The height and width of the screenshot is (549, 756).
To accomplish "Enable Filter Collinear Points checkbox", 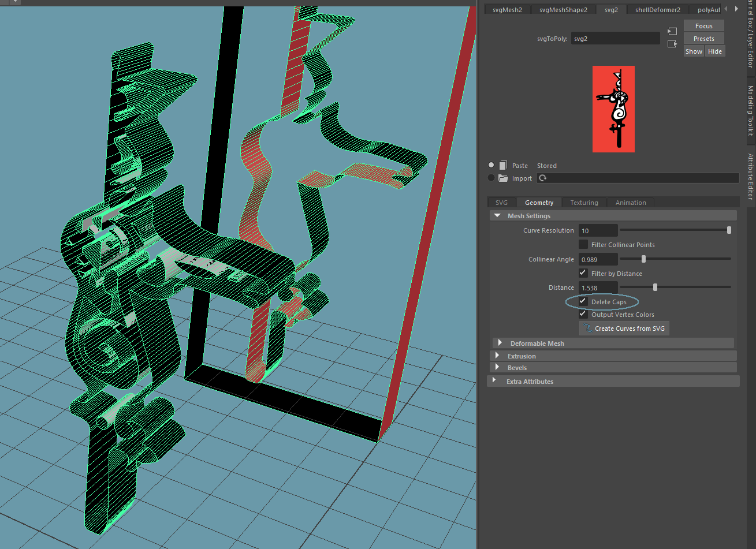I will coord(583,244).
